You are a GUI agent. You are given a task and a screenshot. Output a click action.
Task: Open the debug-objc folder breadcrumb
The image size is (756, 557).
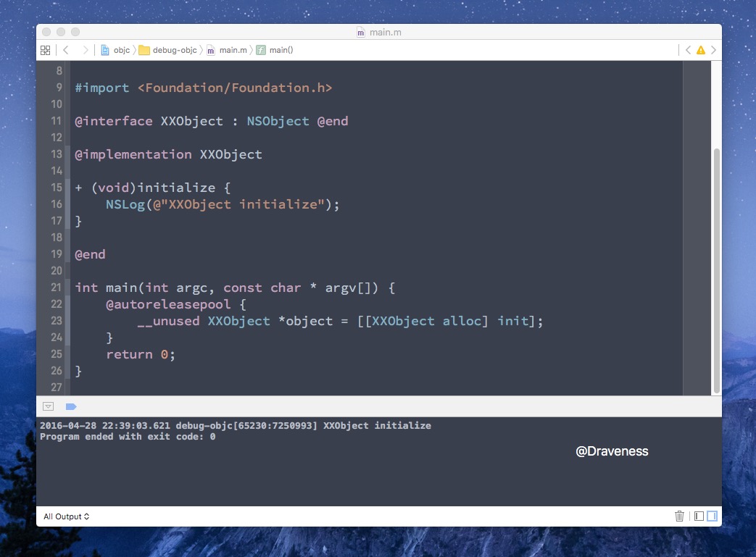coord(167,50)
